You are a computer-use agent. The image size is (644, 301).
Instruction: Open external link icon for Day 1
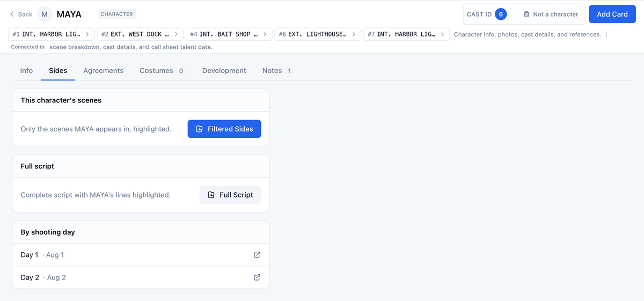(257, 255)
